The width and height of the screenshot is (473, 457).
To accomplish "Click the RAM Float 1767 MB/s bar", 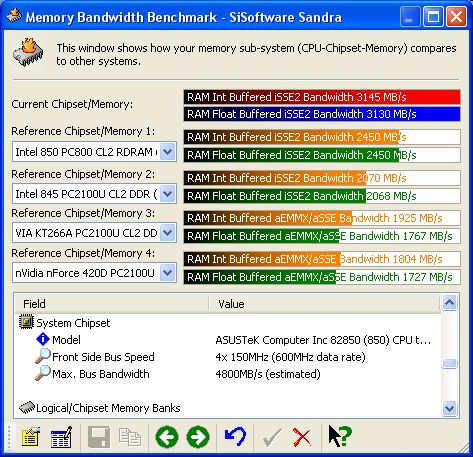I will 322,236.
